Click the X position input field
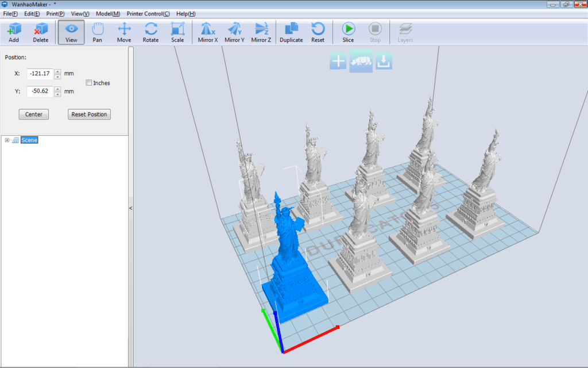 (x=40, y=74)
